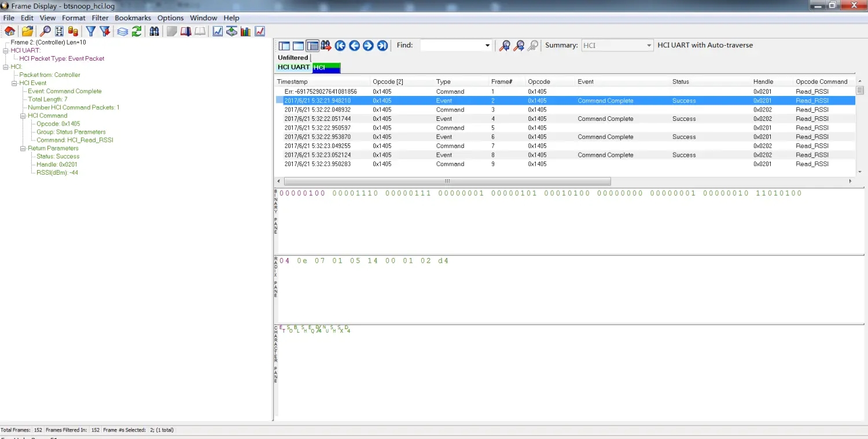The width and height of the screenshot is (868, 439).
Task: Open the Summary HCI dropdown
Action: (x=648, y=46)
